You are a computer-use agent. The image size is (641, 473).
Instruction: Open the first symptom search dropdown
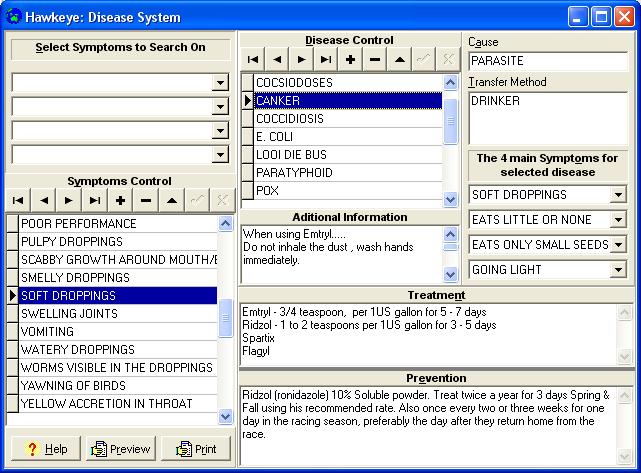tap(220, 83)
